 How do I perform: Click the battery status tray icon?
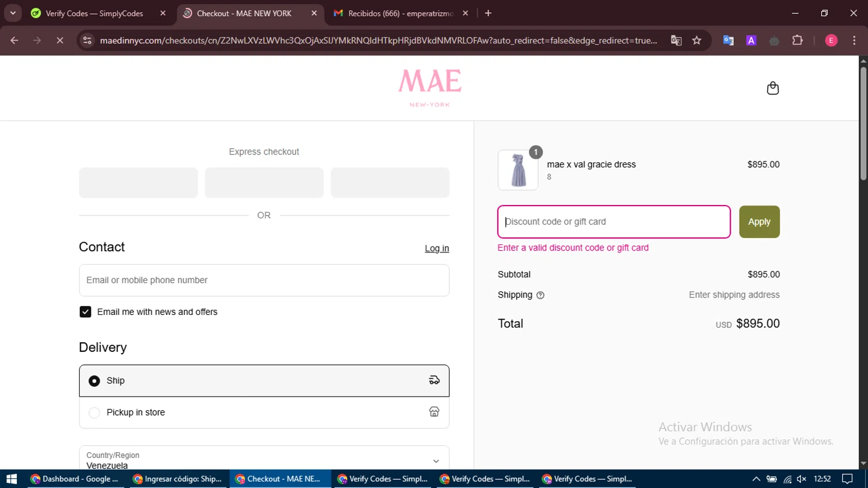[771, 479]
